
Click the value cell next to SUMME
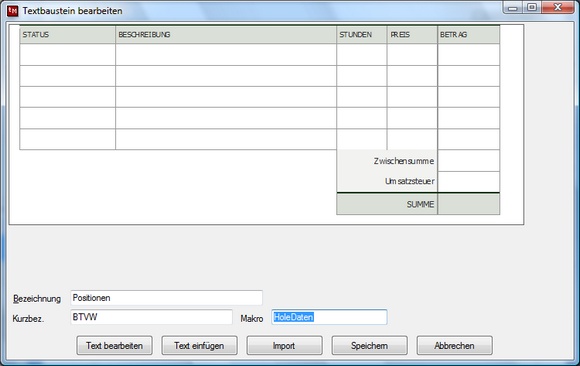click(469, 204)
